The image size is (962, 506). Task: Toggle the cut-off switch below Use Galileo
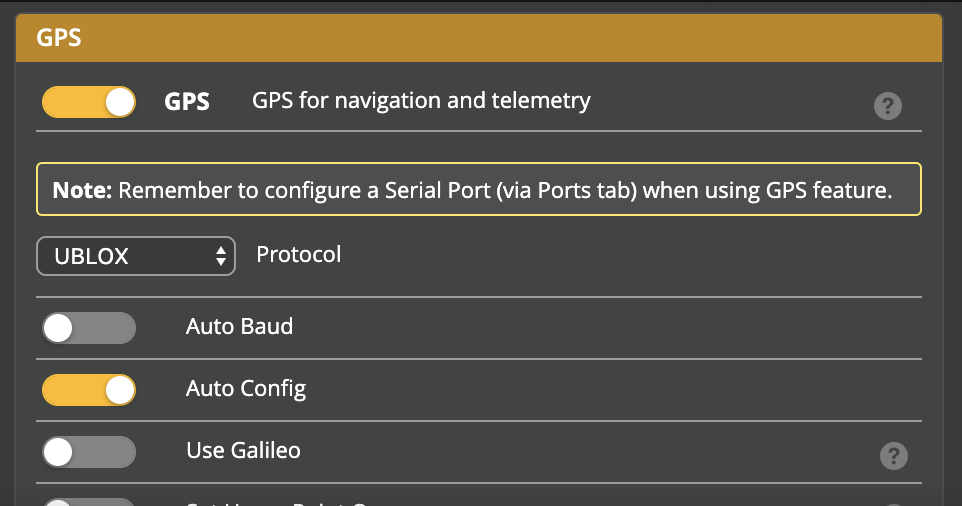(x=89, y=502)
